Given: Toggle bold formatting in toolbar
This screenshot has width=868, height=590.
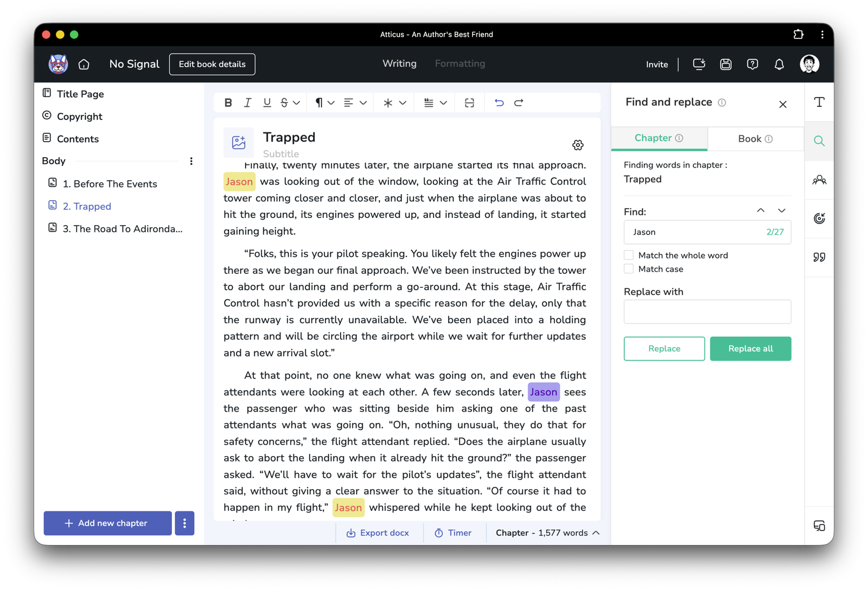Looking at the screenshot, I should coord(228,102).
